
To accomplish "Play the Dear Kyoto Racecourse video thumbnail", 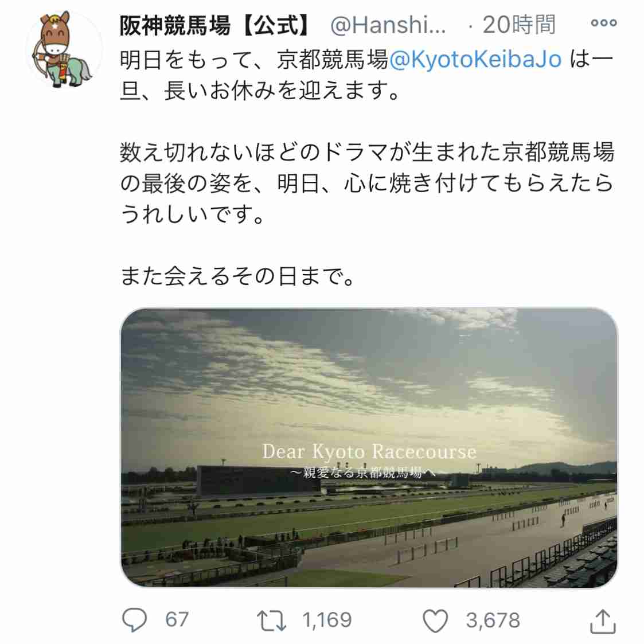I will (x=369, y=448).
